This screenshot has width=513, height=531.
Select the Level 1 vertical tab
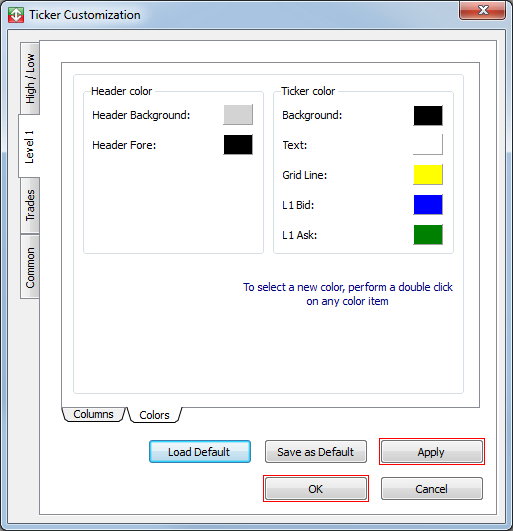tap(29, 146)
